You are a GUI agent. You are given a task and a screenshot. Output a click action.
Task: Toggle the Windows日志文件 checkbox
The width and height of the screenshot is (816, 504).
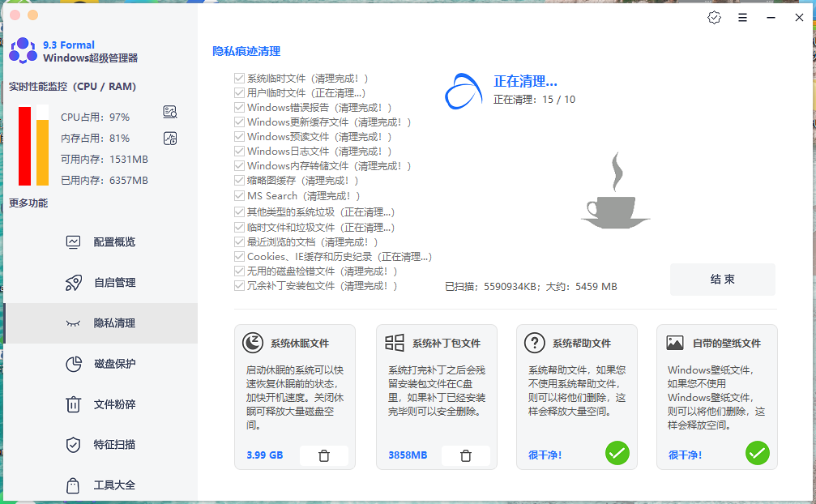(239, 151)
